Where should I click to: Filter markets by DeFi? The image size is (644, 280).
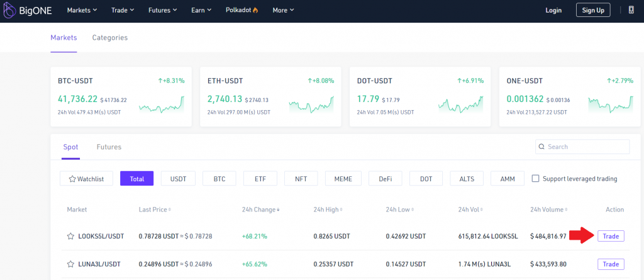click(385, 179)
